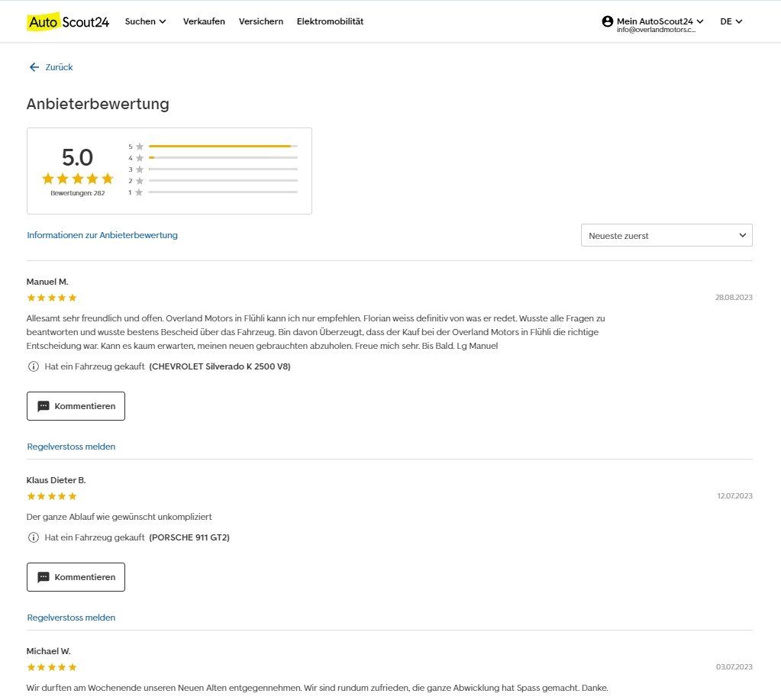Click Michael W.'s star rating
The image size is (781, 700).
click(52, 667)
